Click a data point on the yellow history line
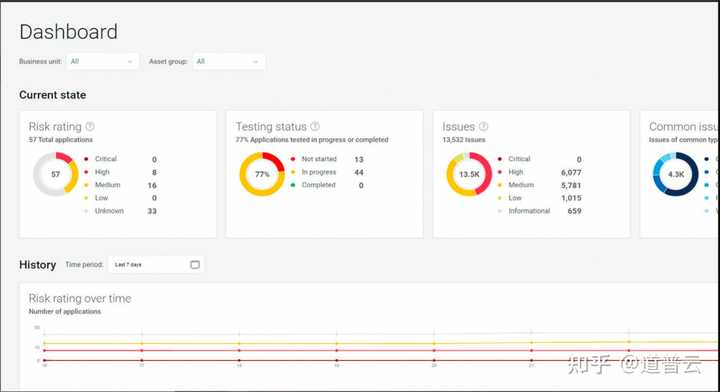This screenshot has width=720, height=392. tap(239, 343)
